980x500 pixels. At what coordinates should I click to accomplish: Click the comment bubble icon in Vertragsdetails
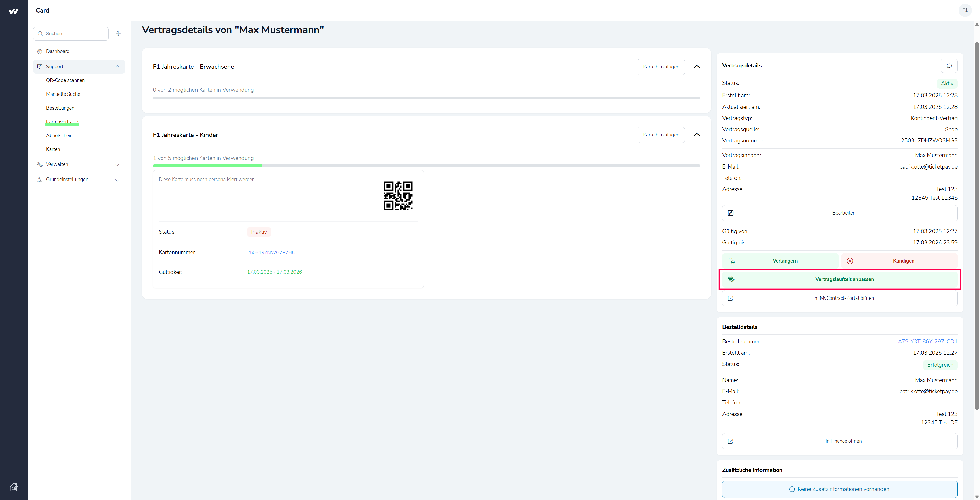949,66
